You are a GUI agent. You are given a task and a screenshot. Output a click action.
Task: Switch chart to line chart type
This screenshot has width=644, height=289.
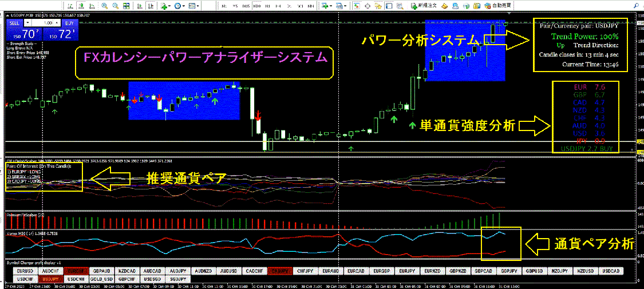pos(92,6)
